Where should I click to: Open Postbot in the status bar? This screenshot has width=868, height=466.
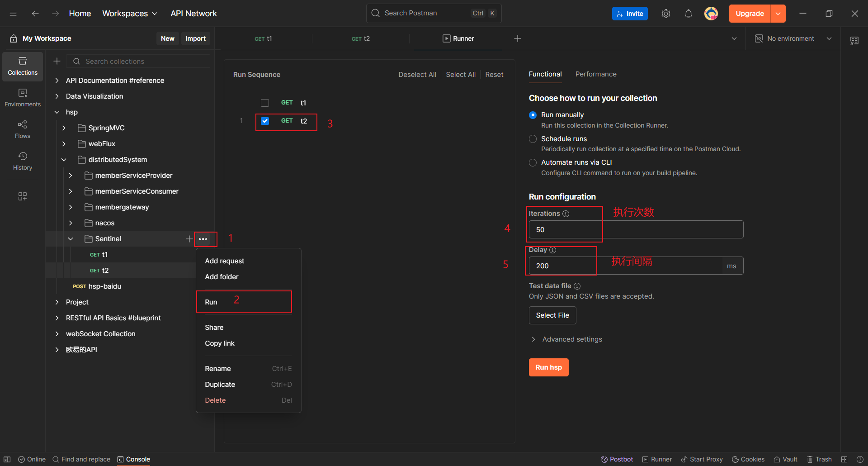tap(617, 459)
